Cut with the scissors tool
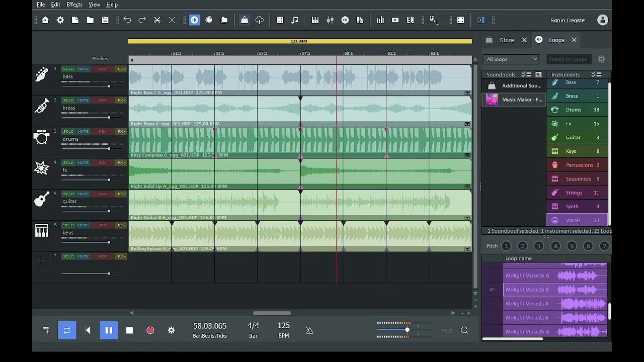 click(x=157, y=20)
